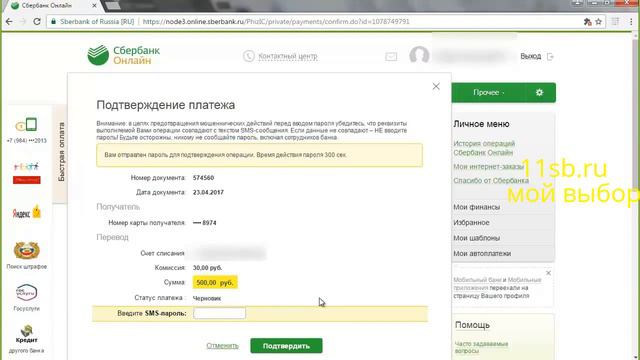Image resolution: width=640 pixels, height=360 pixels.
Task: Click the browser back arrow
Action: [9, 22]
